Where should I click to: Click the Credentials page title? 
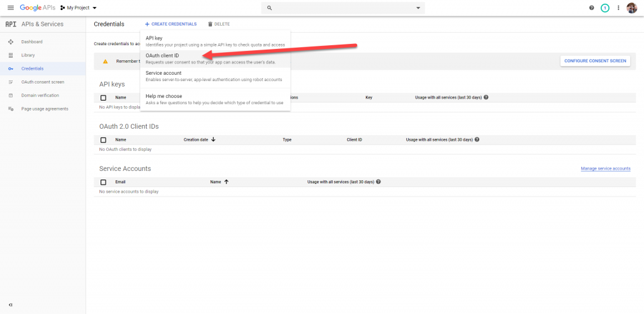pyautogui.click(x=109, y=24)
